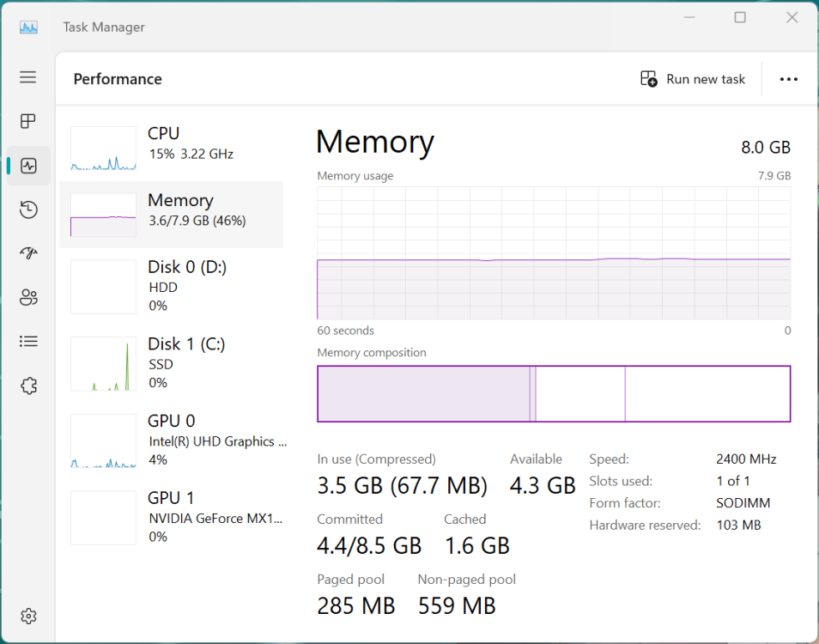Expand the hamburger navigation menu

click(x=28, y=77)
